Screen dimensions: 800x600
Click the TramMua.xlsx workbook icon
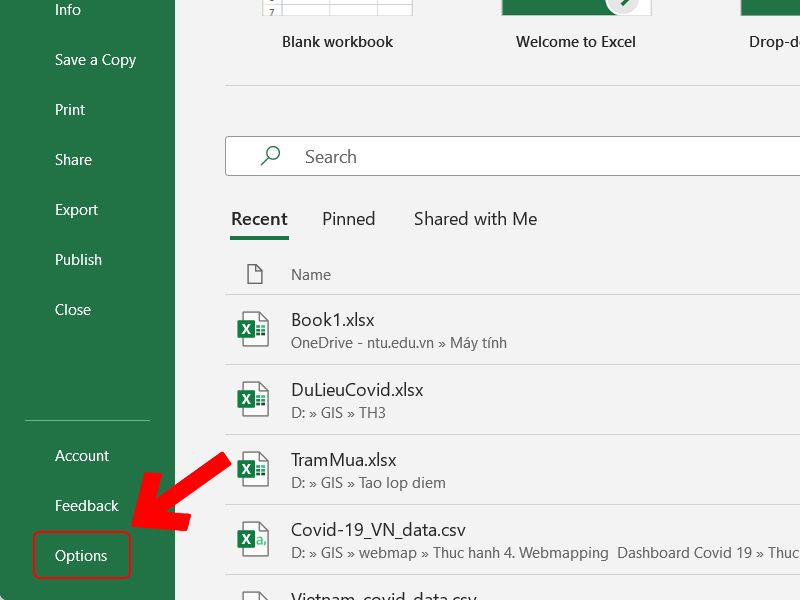(253, 468)
